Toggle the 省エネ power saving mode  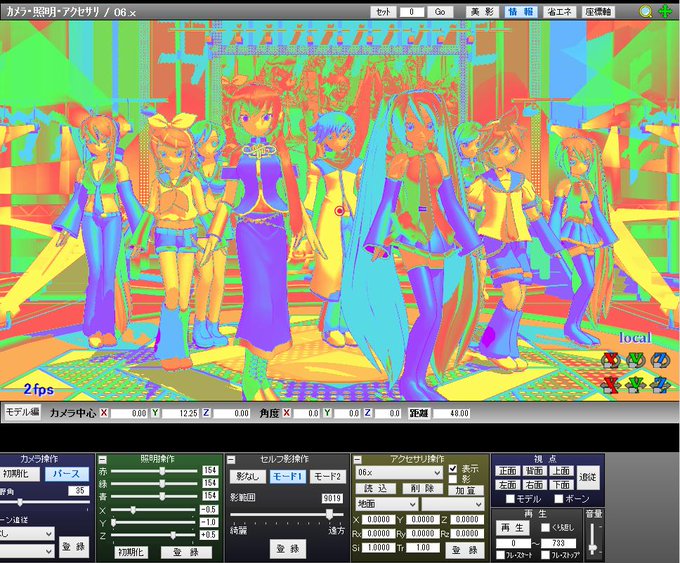tap(559, 12)
